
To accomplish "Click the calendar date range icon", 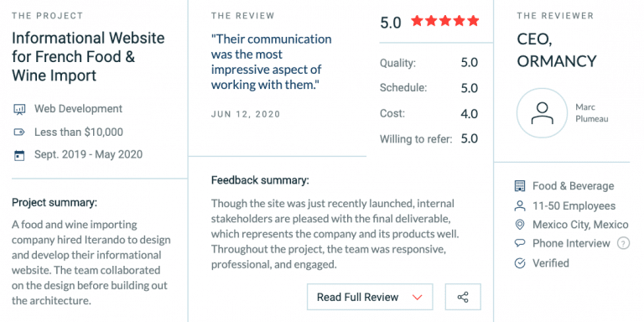I will [19, 155].
